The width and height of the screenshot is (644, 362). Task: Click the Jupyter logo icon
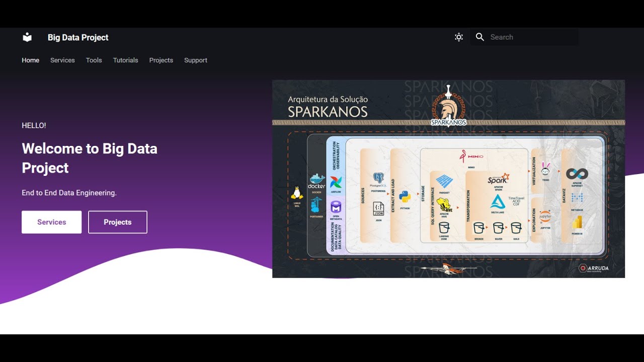coord(545,217)
